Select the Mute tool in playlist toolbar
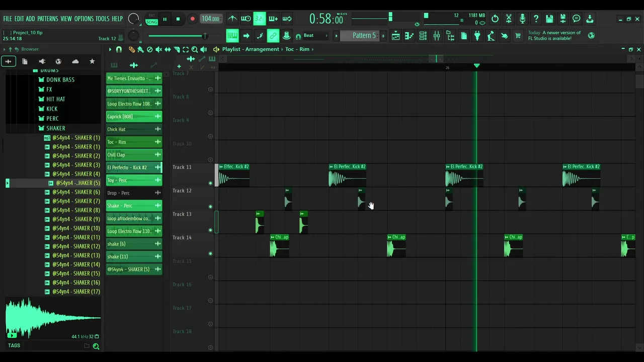This screenshot has height=362, width=644. point(158,49)
